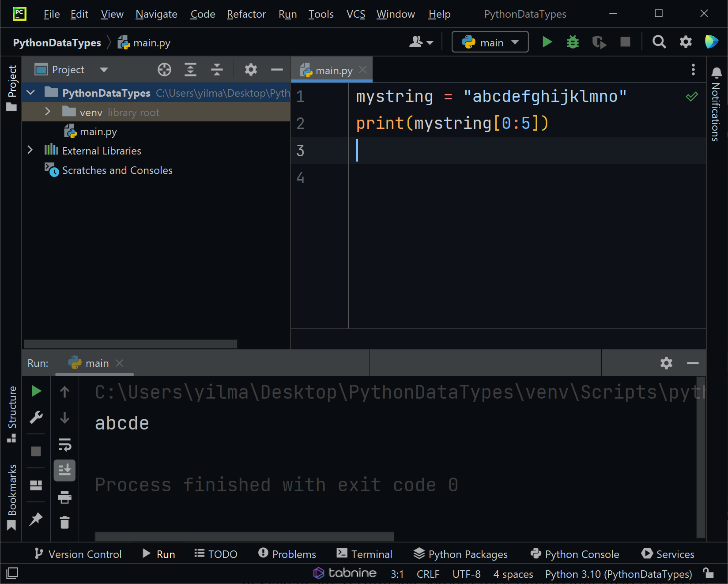Click UTF-8 encoding selector
This screenshot has height=584, width=728.
point(467,574)
